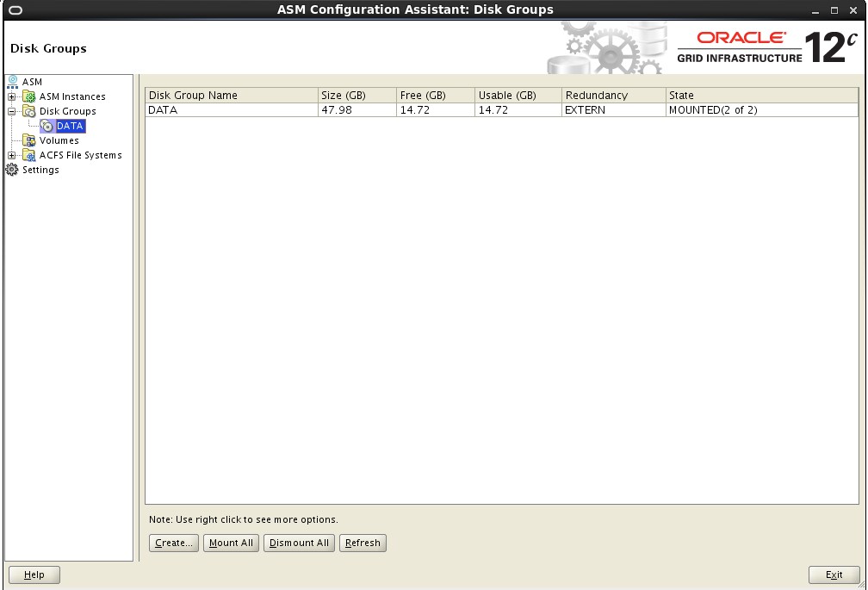This screenshot has width=868, height=590.
Task: Sort by Usable (GB) column header
Action: [518, 96]
